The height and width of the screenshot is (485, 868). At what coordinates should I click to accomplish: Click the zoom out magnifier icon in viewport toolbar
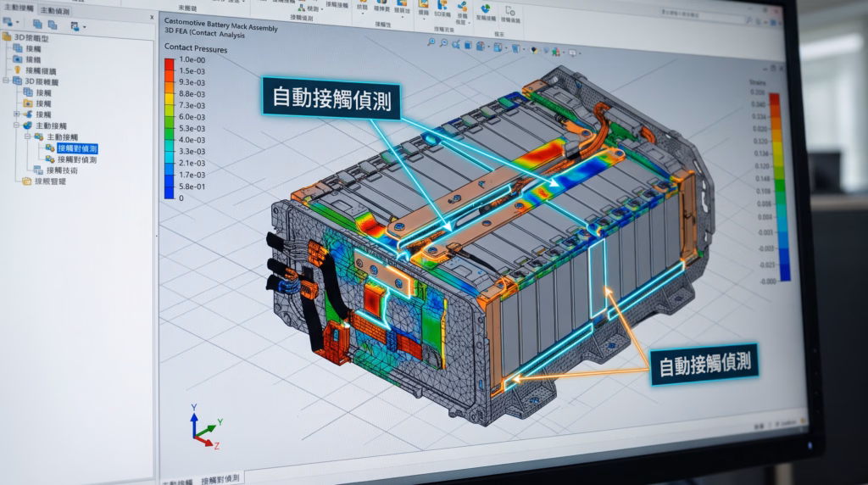[x=443, y=43]
